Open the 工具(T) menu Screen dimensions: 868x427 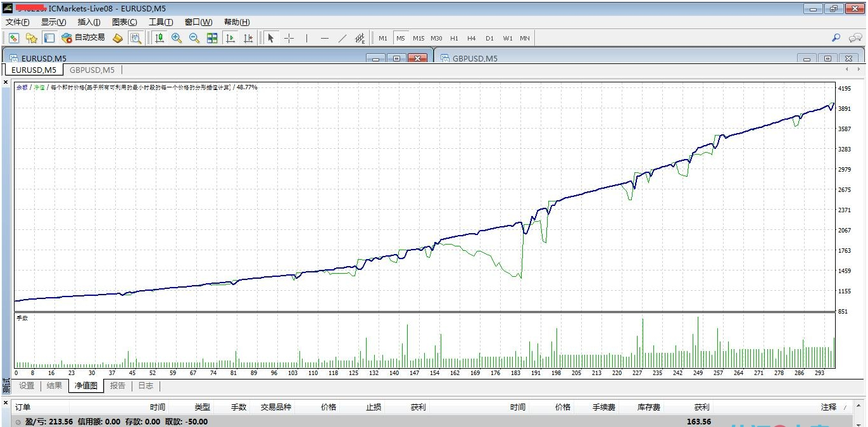pos(160,22)
